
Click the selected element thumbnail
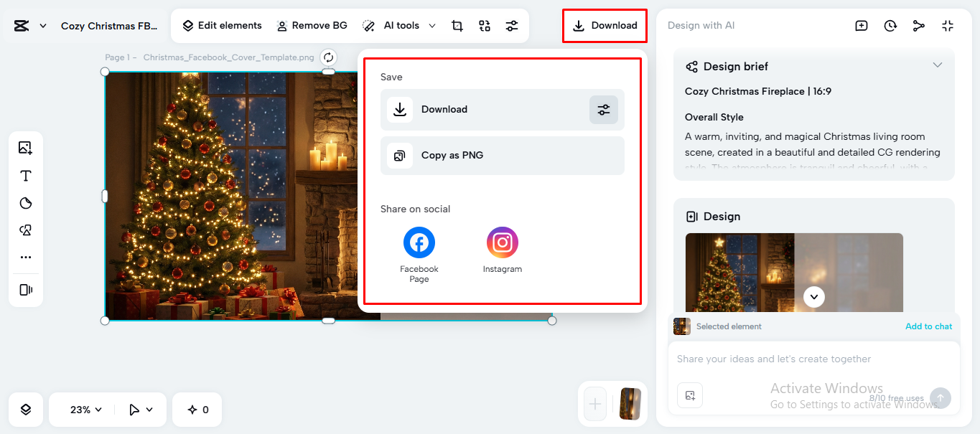tap(682, 326)
